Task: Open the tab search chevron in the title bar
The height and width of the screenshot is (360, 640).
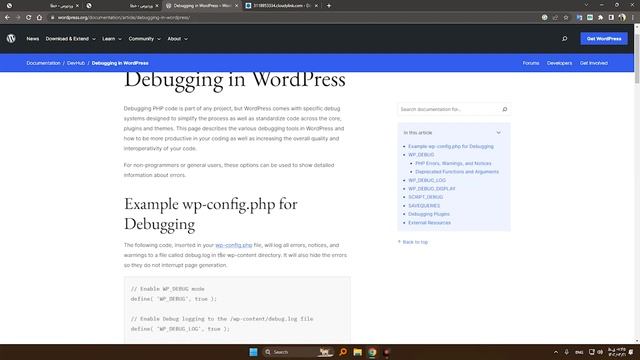Action: tap(586, 5)
